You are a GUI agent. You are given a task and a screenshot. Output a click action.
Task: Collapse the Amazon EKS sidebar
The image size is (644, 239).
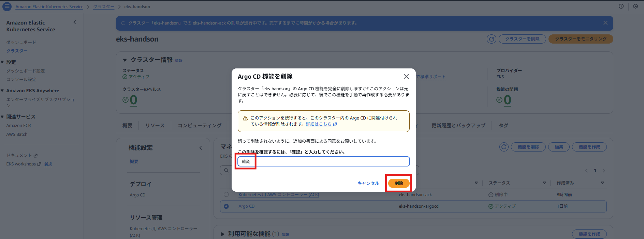[x=75, y=22]
